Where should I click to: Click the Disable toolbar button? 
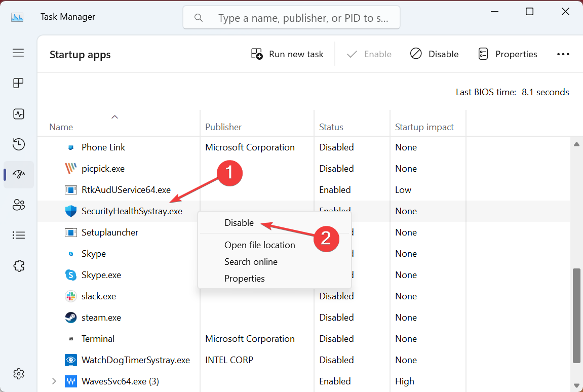coord(434,54)
